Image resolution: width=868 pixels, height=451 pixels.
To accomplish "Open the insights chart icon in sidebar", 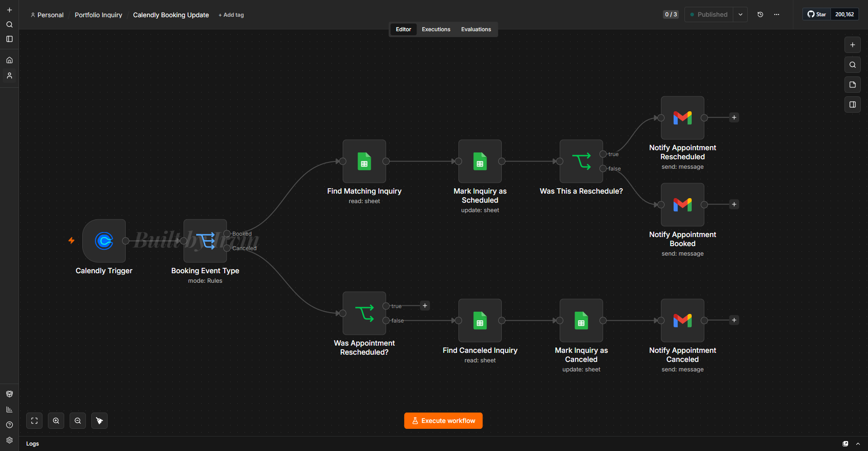I will [9, 409].
